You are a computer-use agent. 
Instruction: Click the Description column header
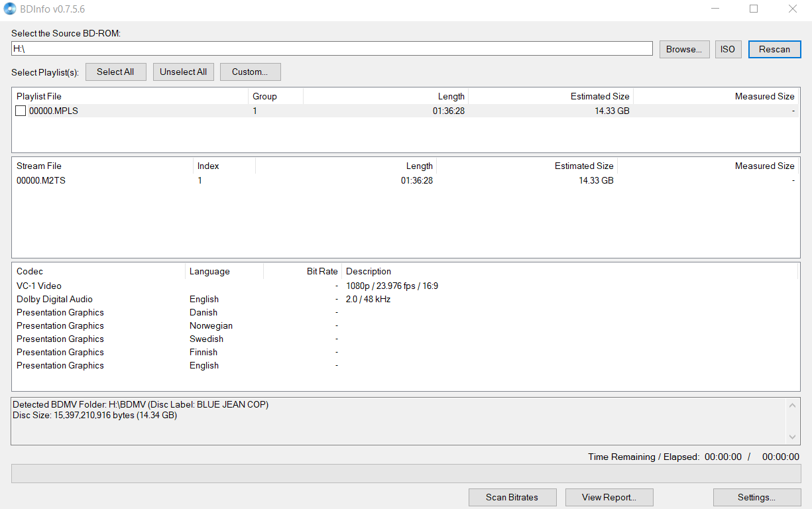click(x=569, y=271)
